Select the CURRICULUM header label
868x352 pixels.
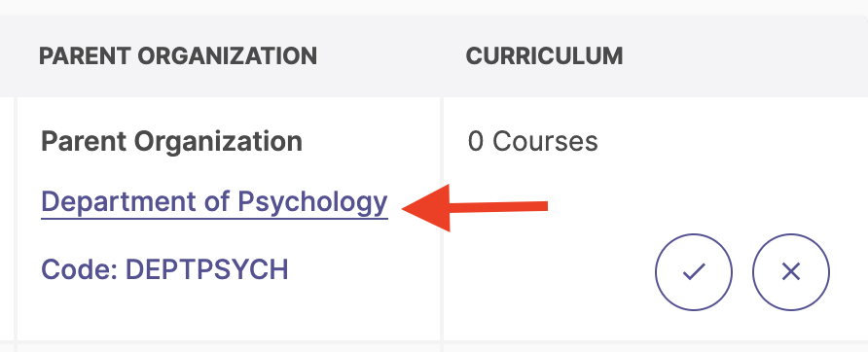(x=544, y=55)
